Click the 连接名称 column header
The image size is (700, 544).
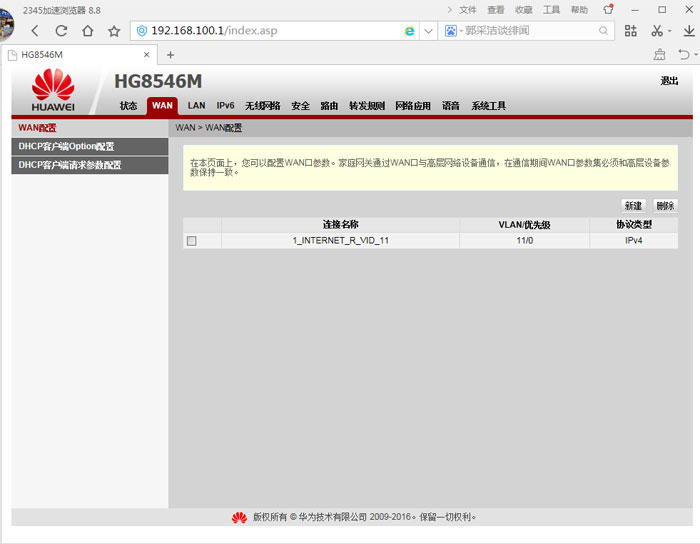point(341,224)
